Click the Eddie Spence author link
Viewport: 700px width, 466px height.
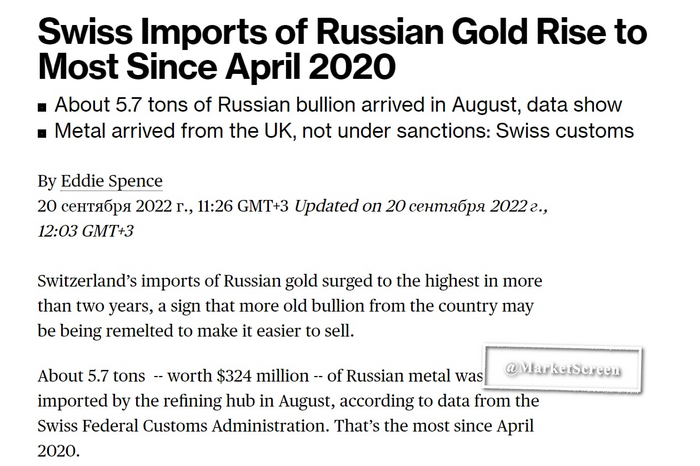click(x=111, y=181)
